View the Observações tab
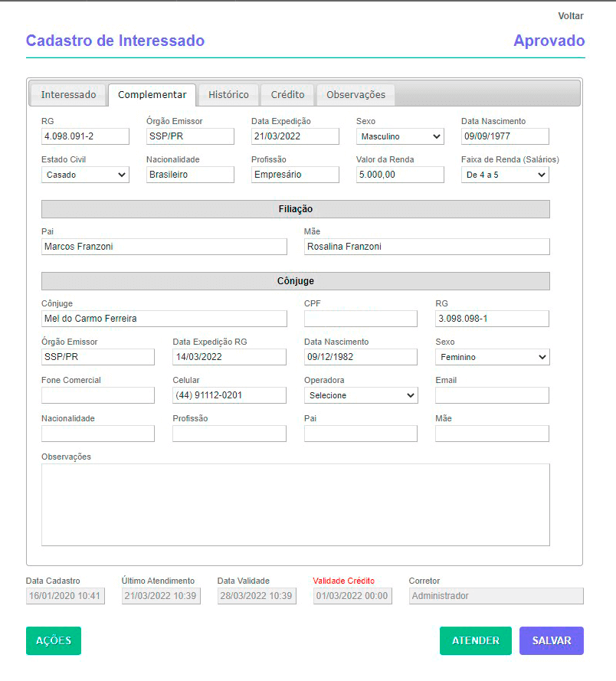 tap(356, 94)
